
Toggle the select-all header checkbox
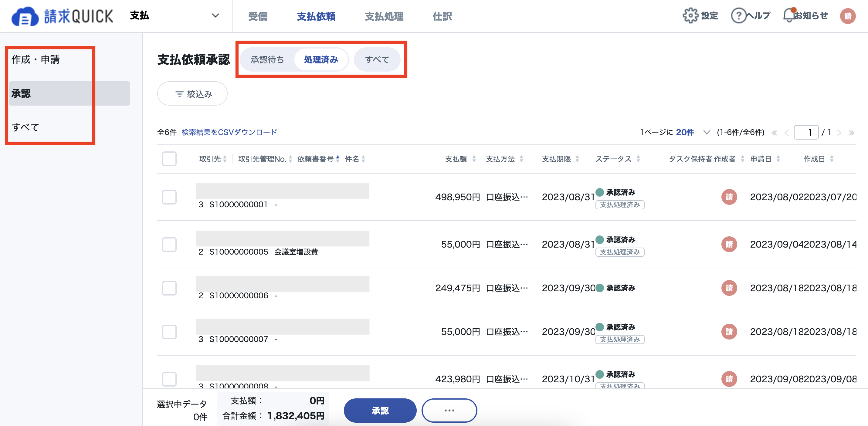[x=169, y=159]
